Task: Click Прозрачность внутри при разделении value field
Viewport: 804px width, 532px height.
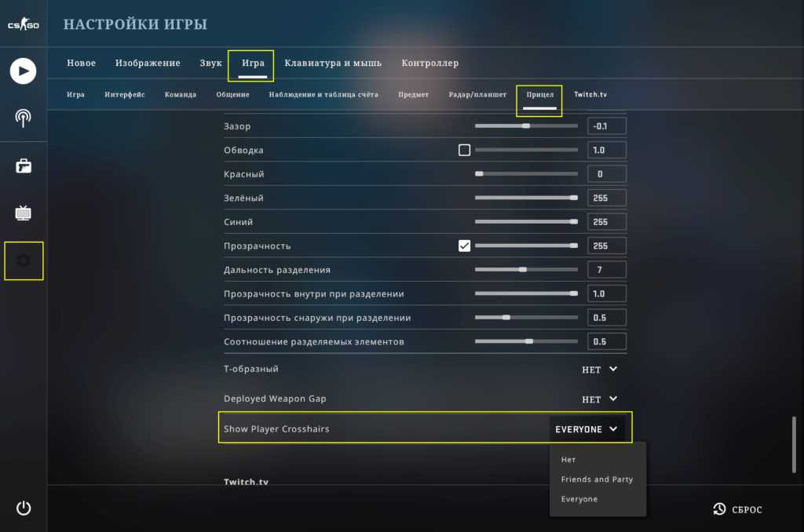Action: tap(607, 293)
